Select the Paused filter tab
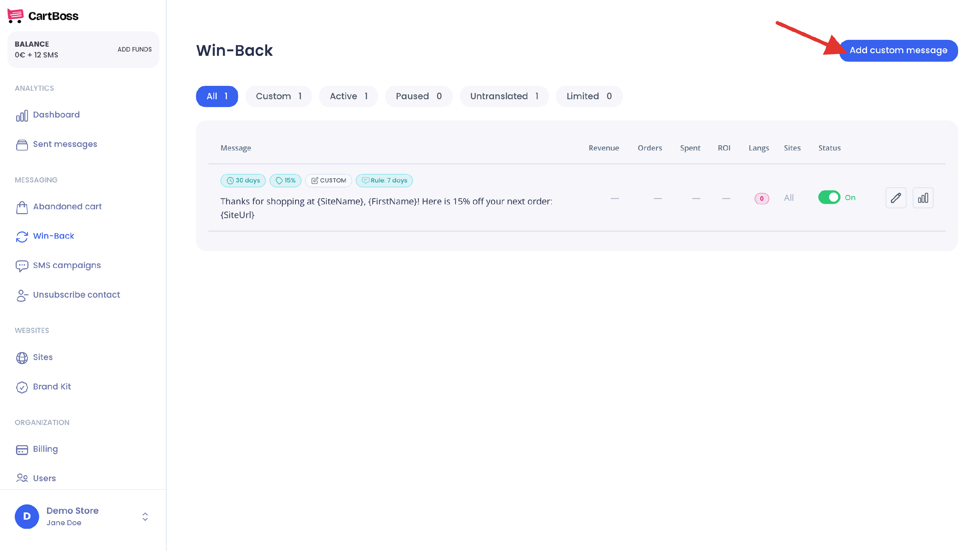 (x=418, y=96)
